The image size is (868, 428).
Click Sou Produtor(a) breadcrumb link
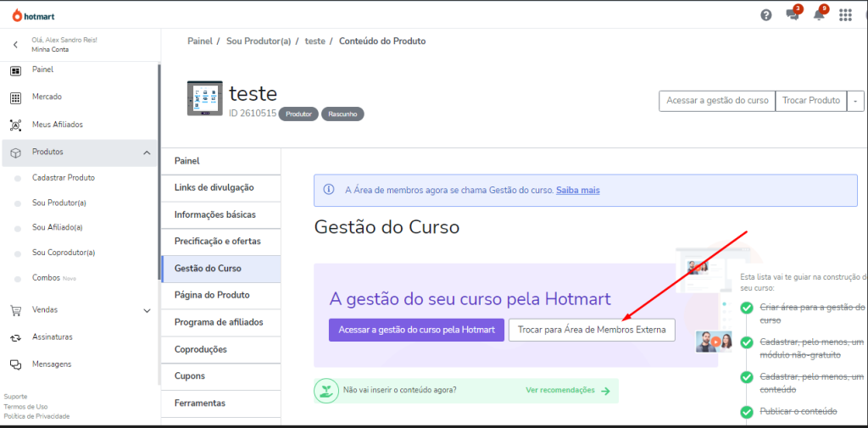(259, 41)
